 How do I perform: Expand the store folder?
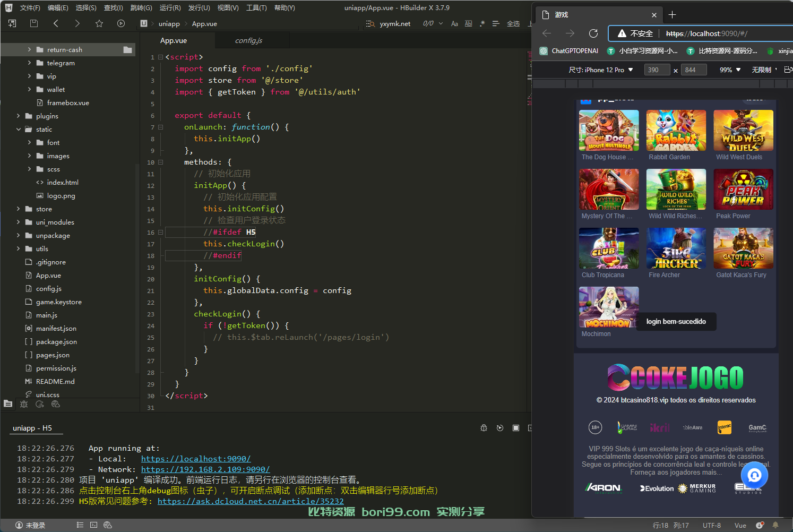(19, 209)
